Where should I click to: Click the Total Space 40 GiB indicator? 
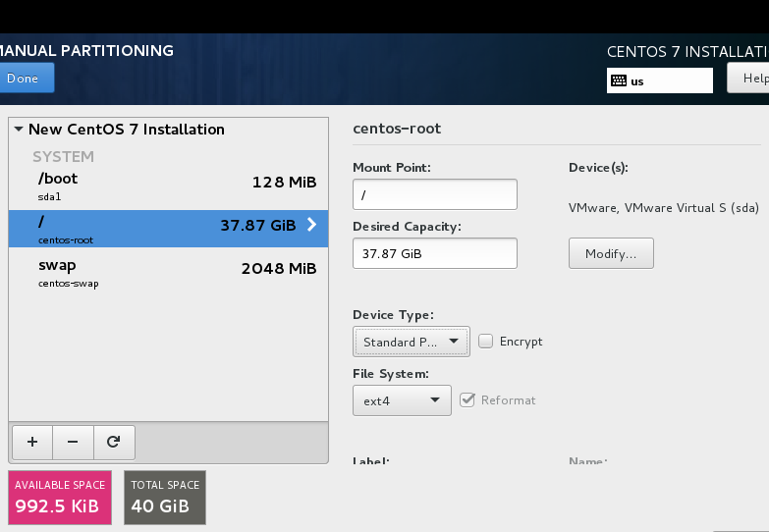165,498
